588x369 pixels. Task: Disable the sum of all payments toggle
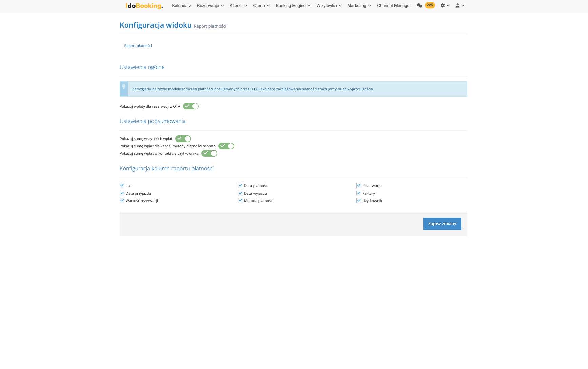(183, 139)
